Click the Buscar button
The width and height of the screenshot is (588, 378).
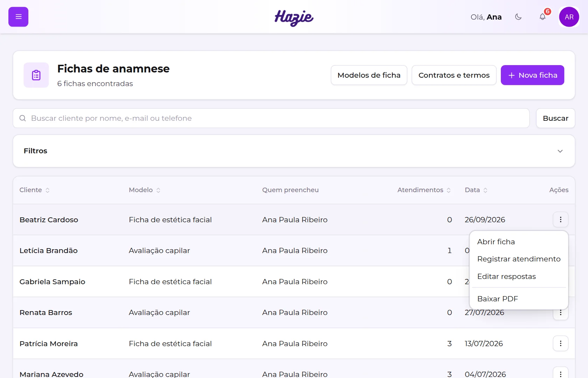point(555,118)
